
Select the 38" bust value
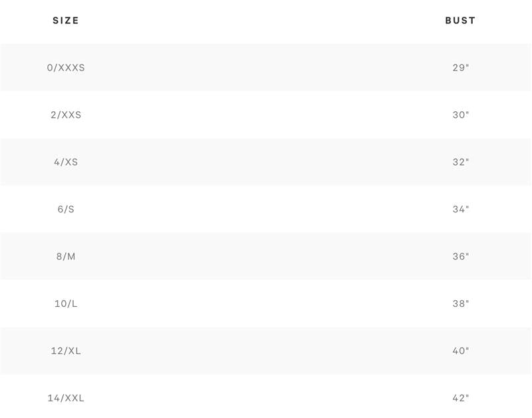pos(461,304)
